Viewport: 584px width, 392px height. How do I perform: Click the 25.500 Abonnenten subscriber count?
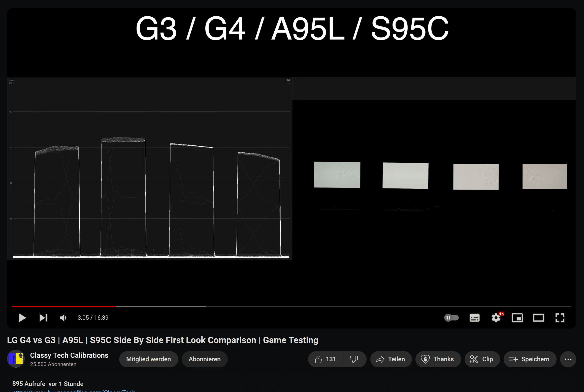53,364
